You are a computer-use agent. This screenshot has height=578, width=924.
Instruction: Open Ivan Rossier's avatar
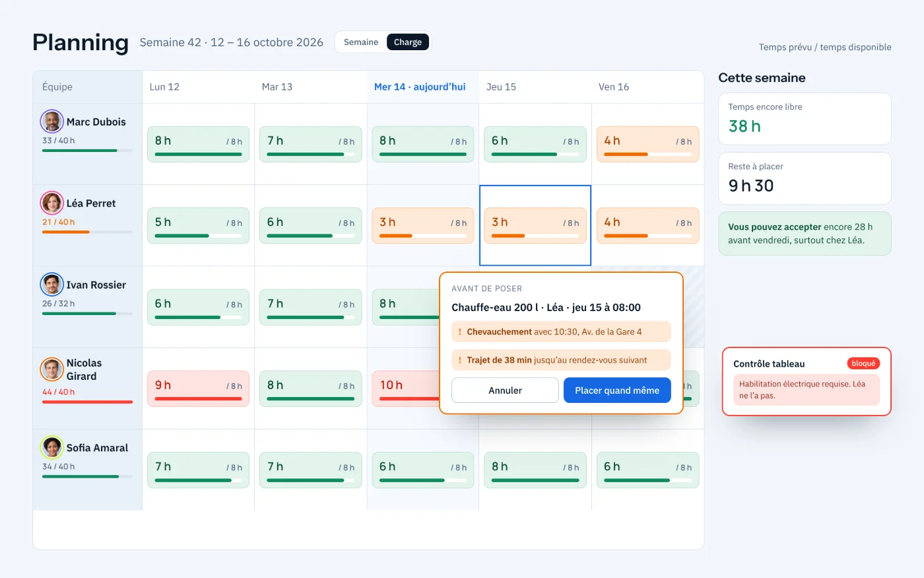(x=51, y=285)
